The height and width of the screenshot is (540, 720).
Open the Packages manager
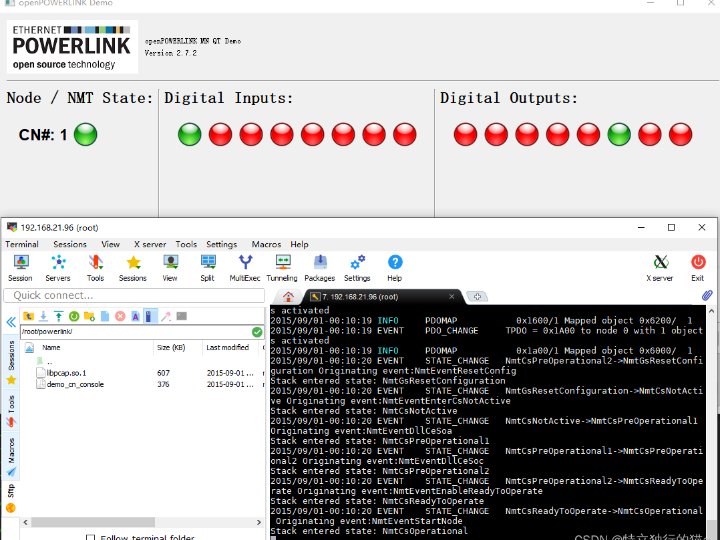[319, 265]
